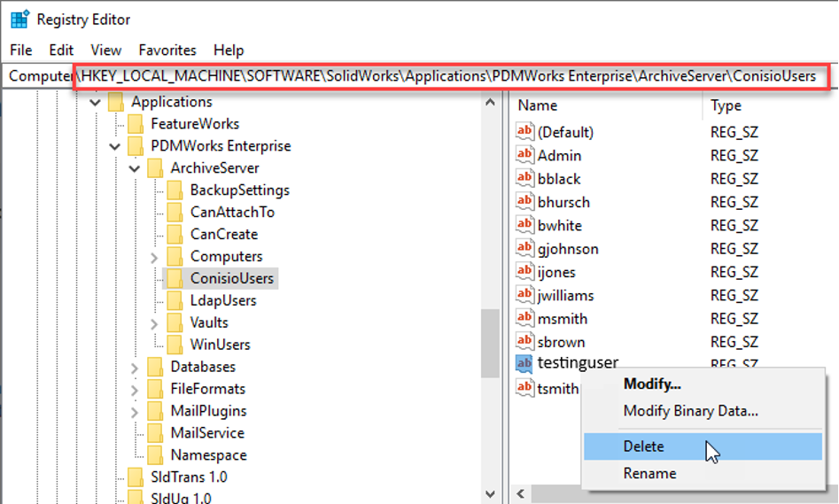Image resolution: width=839 pixels, height=504 pixels.
Task: Select Modify Binary Data option
Action: 690,411
